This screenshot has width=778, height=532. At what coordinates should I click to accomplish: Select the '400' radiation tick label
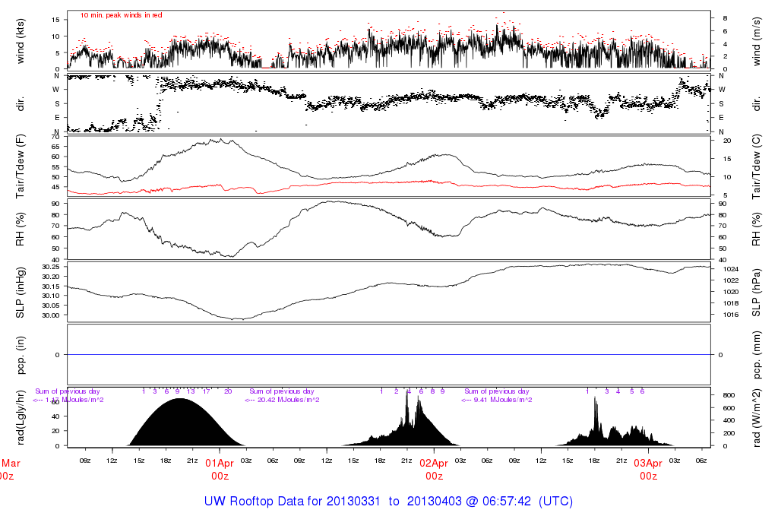tap(729, 420)
